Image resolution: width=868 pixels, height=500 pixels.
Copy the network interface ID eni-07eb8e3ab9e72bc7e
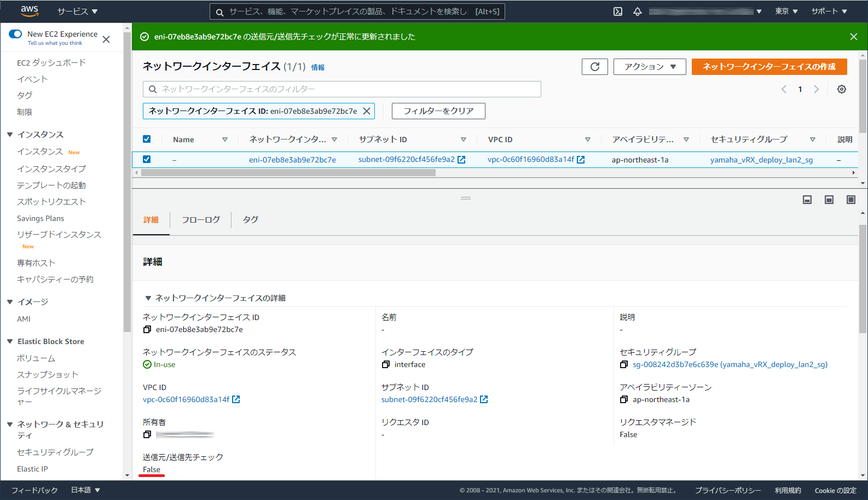(x=147, y=329)
